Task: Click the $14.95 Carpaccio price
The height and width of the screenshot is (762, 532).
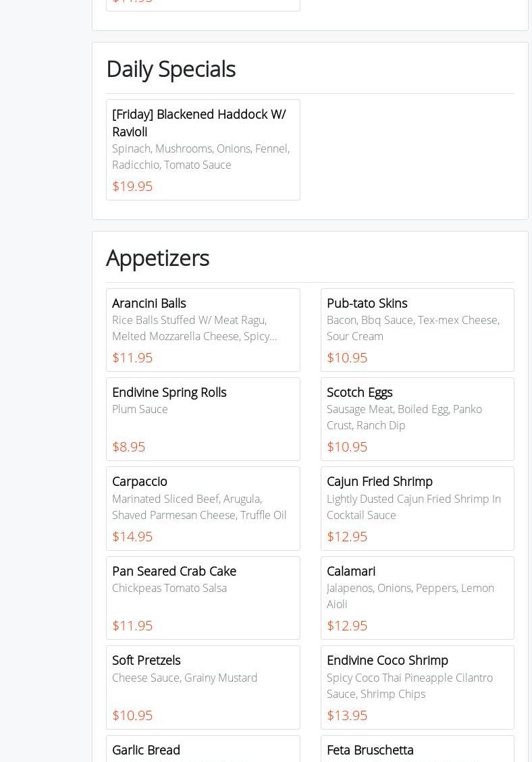Action: [x=132, y=537]
